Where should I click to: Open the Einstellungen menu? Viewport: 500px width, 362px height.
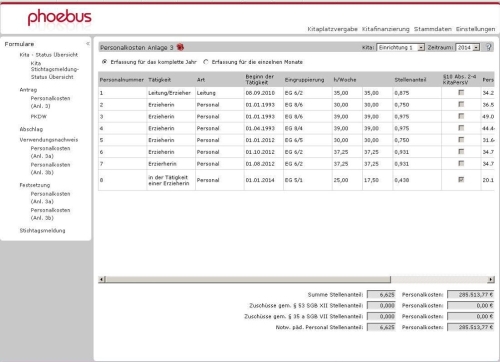[x=475, y=29]
